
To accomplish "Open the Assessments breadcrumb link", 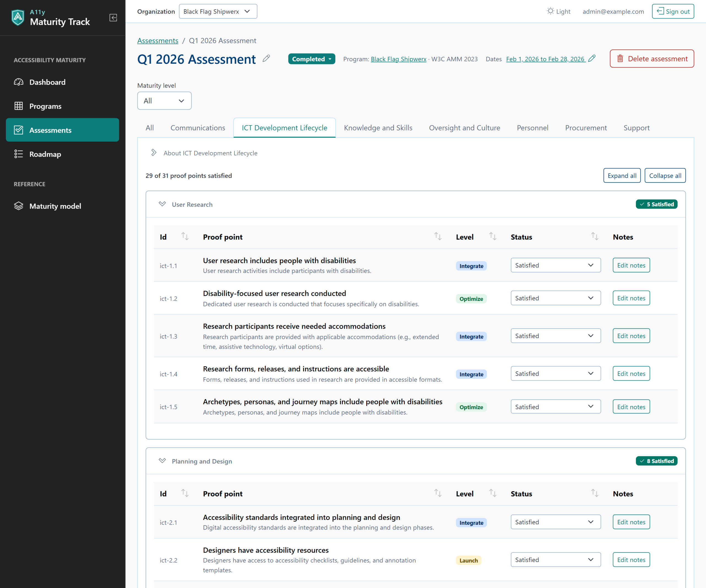I will (x=158, y=41).
